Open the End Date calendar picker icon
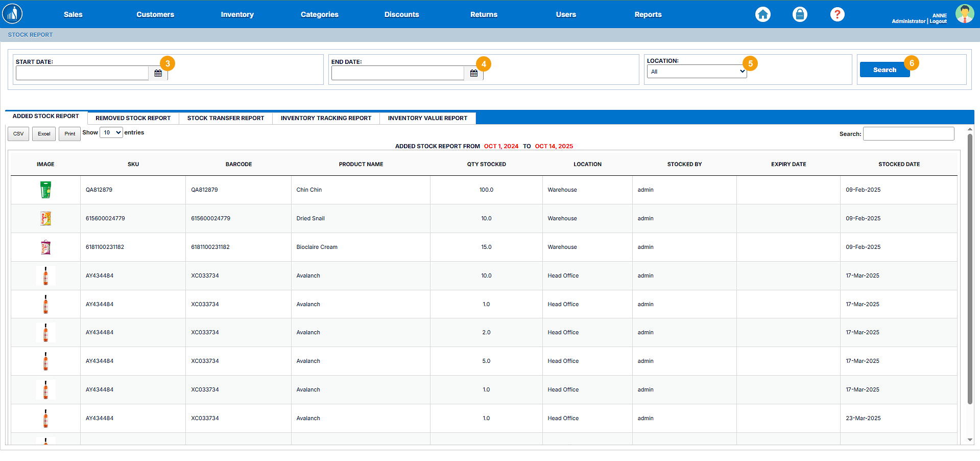980x461 pixels. [x=474, y=74]
